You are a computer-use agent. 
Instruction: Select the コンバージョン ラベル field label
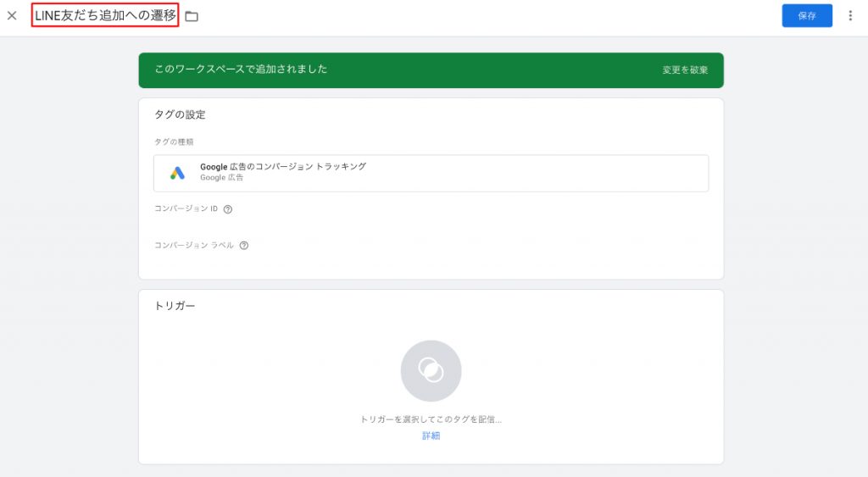point(194,245)
